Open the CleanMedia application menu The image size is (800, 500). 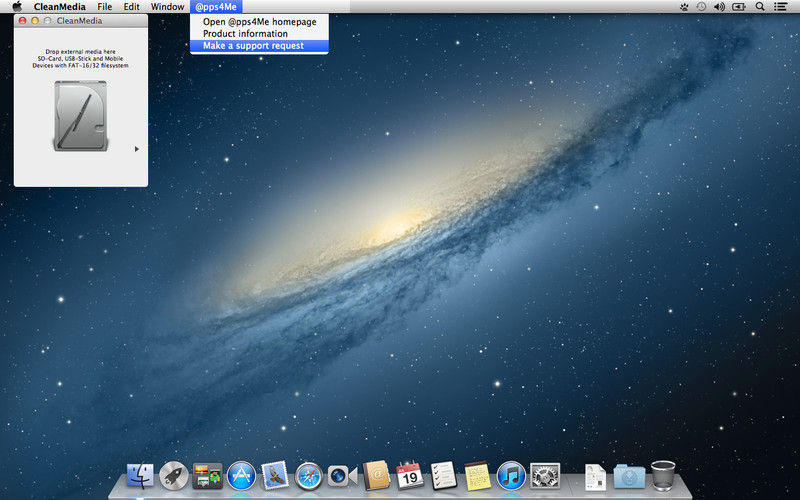59,7
